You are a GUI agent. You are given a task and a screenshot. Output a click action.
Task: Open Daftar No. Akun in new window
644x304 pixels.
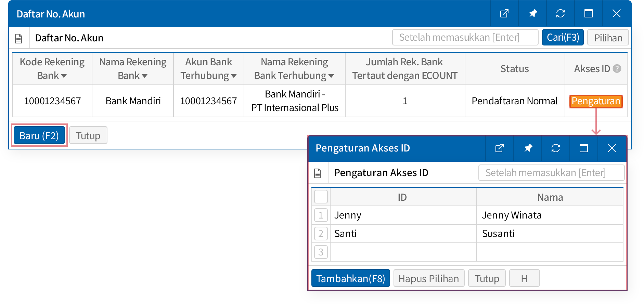tap(504, 14)
